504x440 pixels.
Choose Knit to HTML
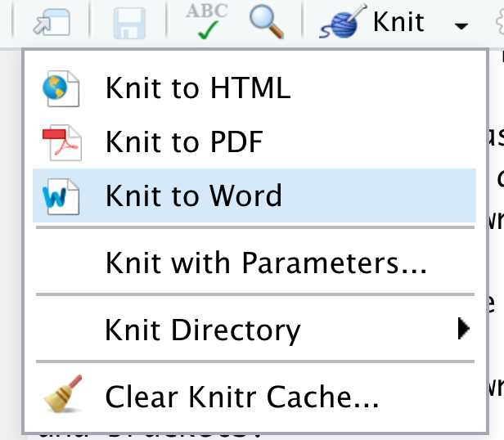[254, 88]
